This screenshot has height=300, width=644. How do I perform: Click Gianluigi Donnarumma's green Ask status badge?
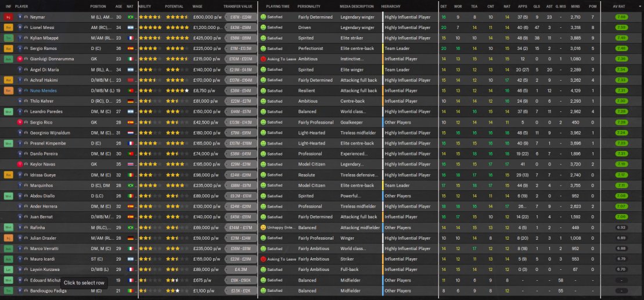coord(8,59)
